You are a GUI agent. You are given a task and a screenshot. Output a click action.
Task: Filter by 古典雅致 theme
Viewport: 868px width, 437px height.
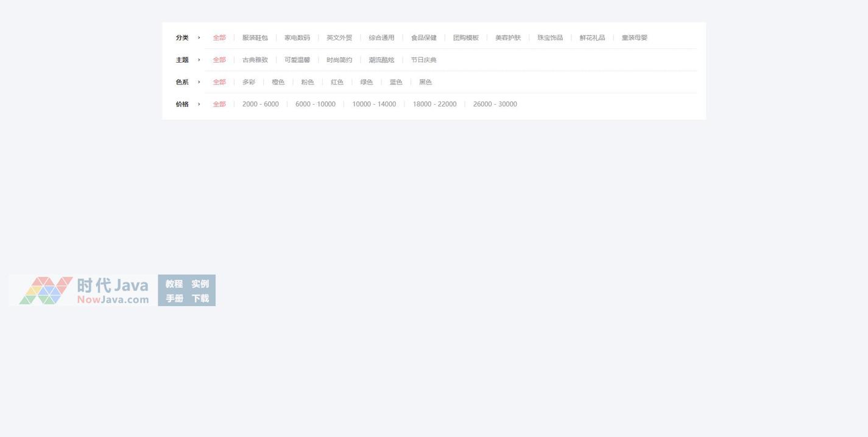255,60
